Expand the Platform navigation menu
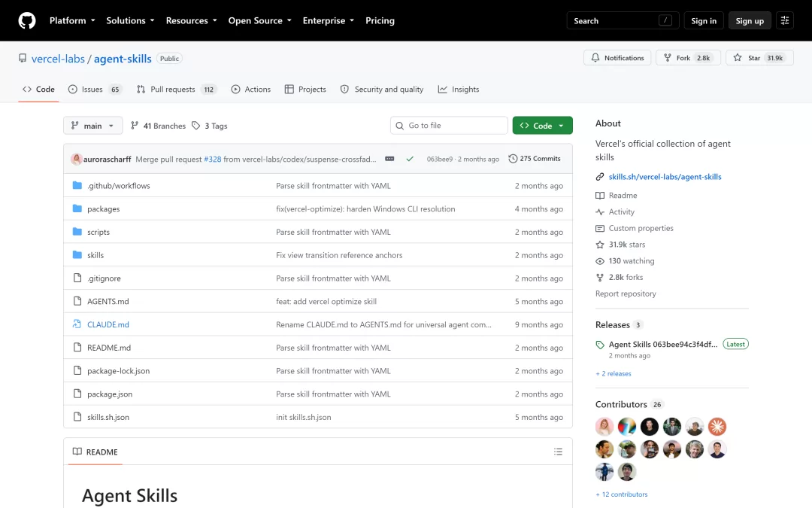The height and width of the screenshot is (508, 812). click(72, 21)
